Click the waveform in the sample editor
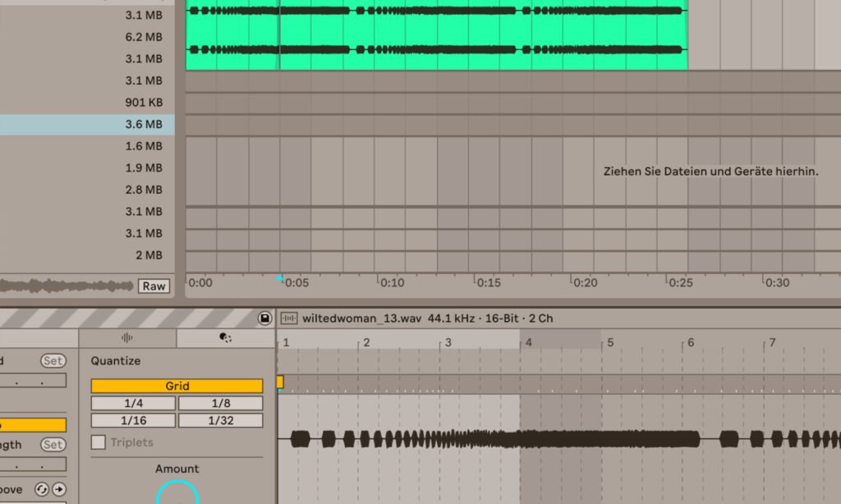 (x=559, y=439)
